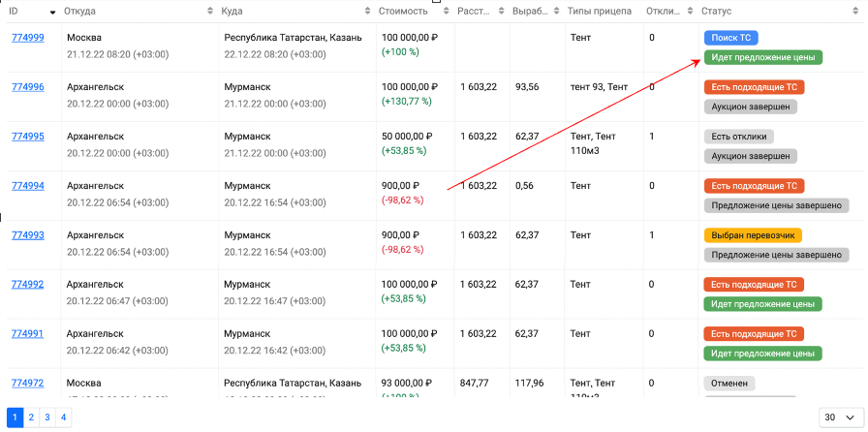The height and width of the screenshot is (432, 868).
Task: Go to page 3
Action: coord(47,417)
